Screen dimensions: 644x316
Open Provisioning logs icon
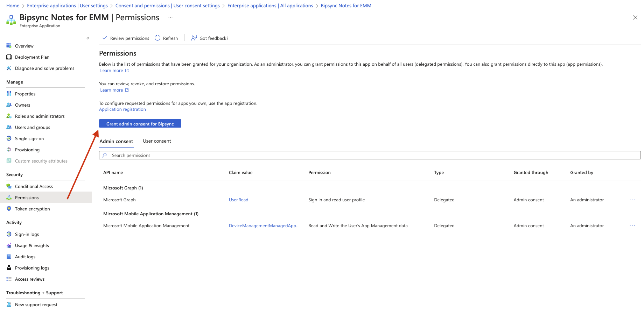click(x=9, y=268)
